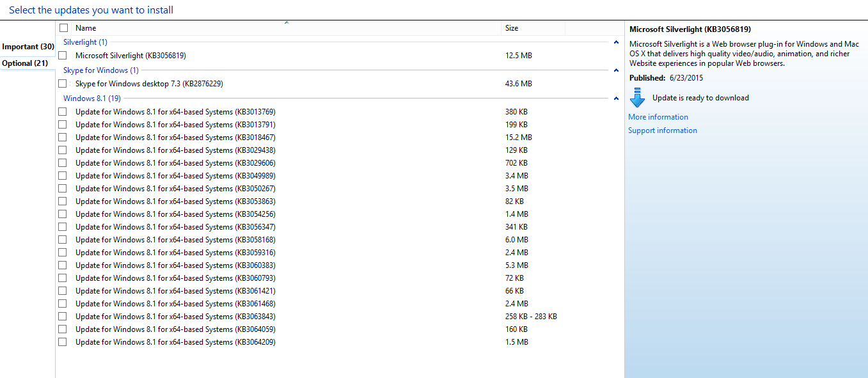This screenshot has height=378, width=868.
Task: Select checkbox for update KB3054256
Action: [x=62, y=214]
